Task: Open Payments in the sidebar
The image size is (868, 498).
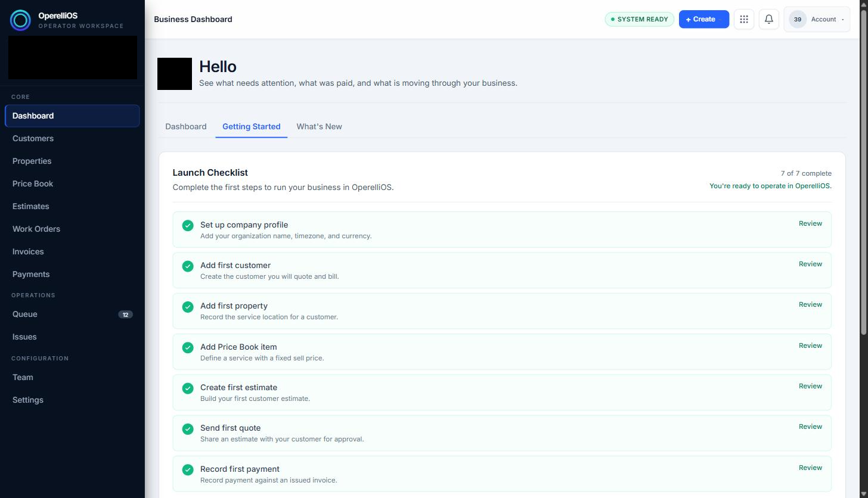Action: click(x=72, y=274)
